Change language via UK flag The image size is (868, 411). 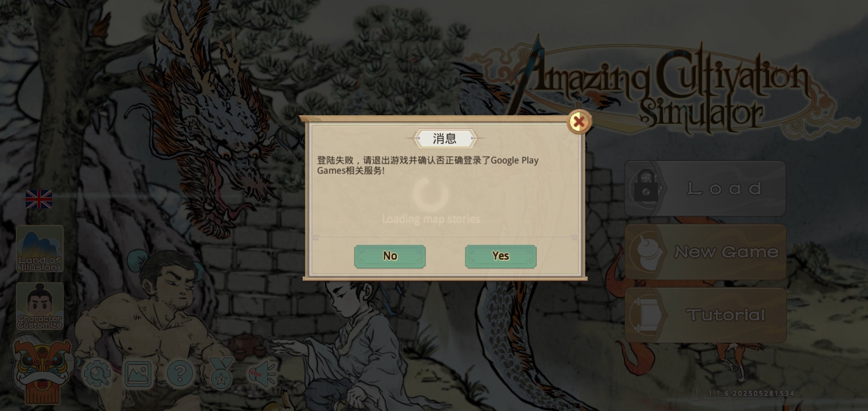[x=39, y=200]
